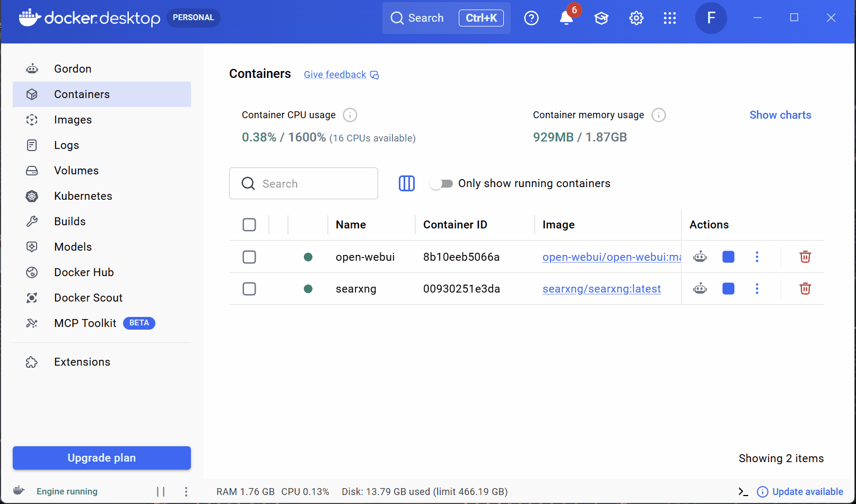Show info about Container CPU usage
This screenshot has height=504, width=856.
click(350, 115)
